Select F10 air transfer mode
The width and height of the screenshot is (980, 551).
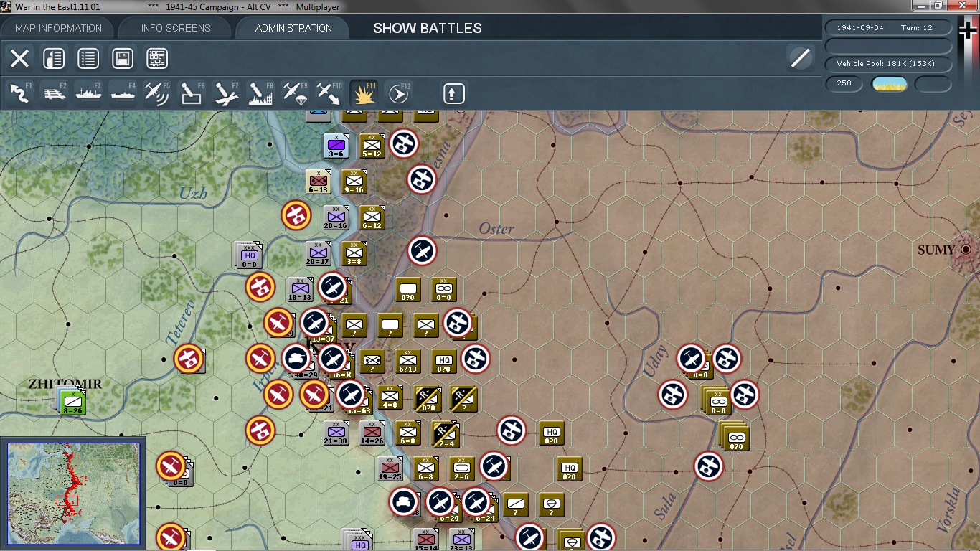329,93
